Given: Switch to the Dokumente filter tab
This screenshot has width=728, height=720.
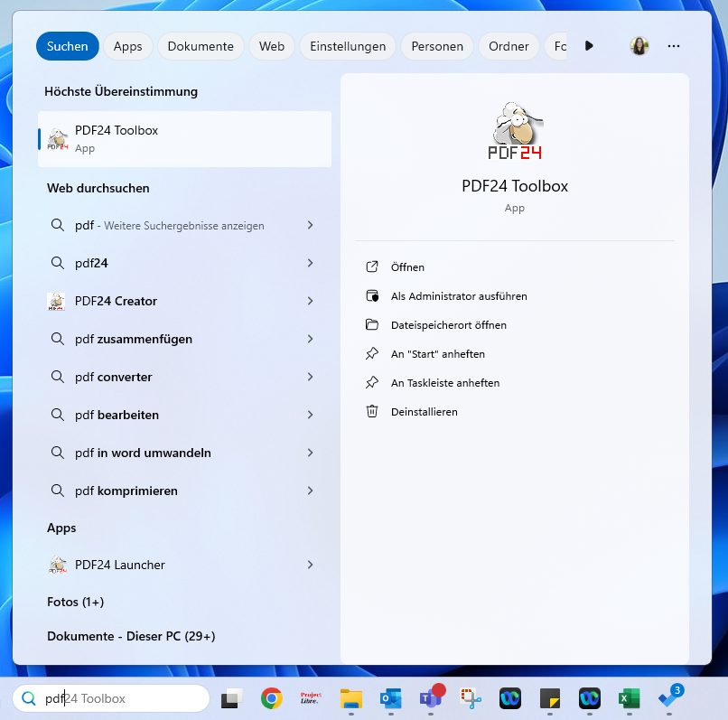Looking at the screenshot, I should click(201, 46).
